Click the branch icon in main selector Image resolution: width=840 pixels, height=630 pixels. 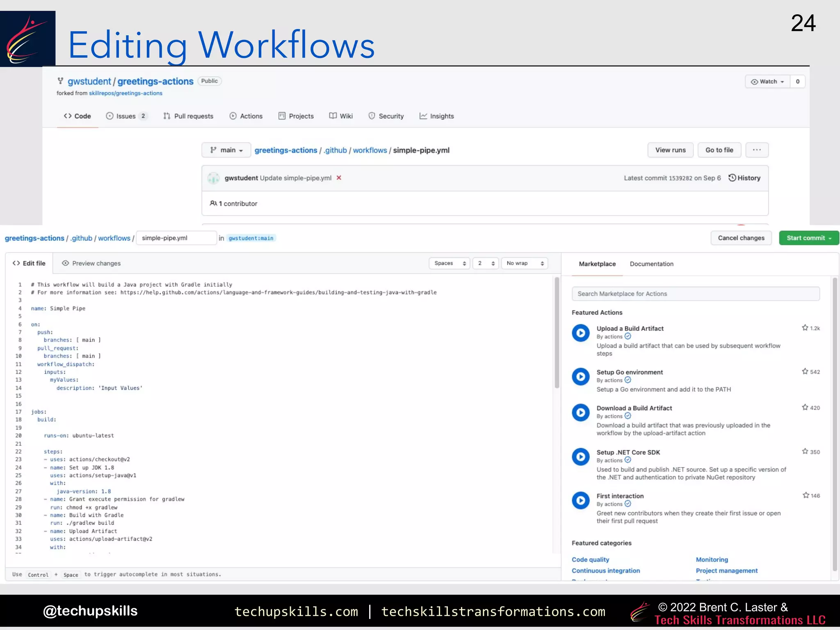coord(213,150)
